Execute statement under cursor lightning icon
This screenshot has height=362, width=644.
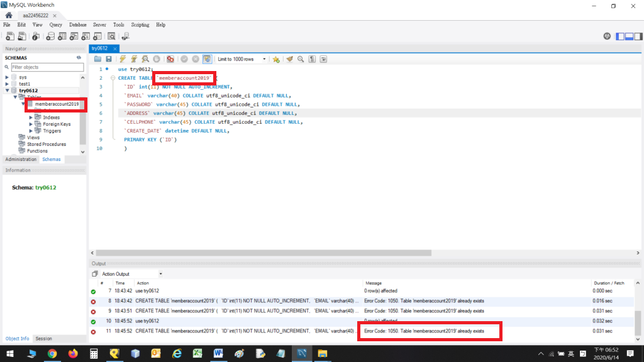(134, 59)
